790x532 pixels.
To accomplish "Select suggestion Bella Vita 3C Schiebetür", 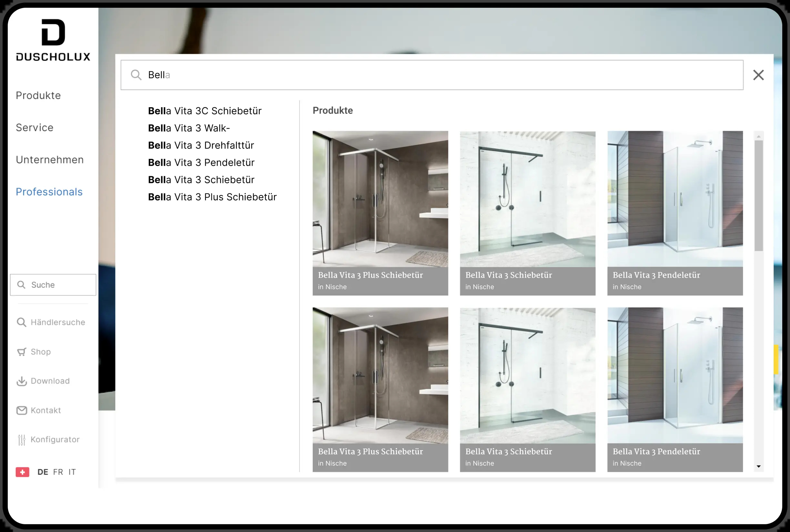I will coord(205,111).
